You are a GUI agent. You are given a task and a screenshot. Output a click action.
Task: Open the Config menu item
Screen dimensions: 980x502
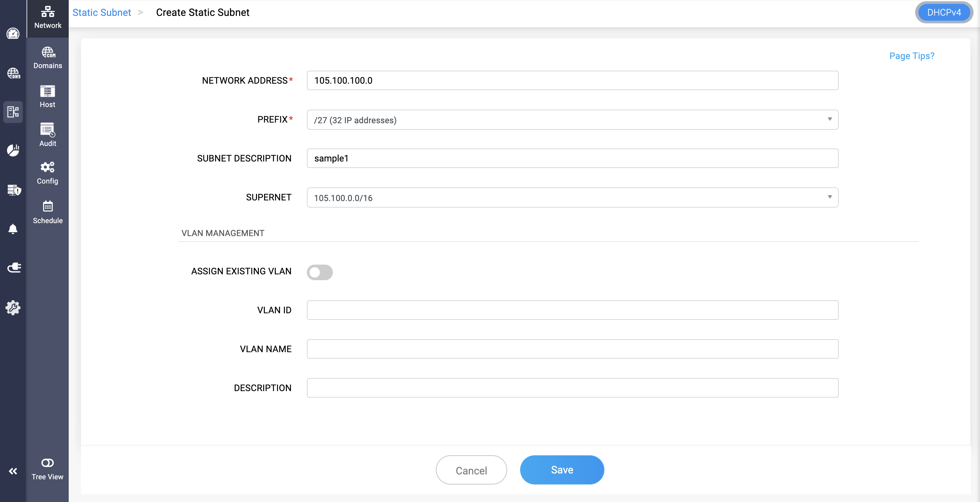click(x=48, y=173)
